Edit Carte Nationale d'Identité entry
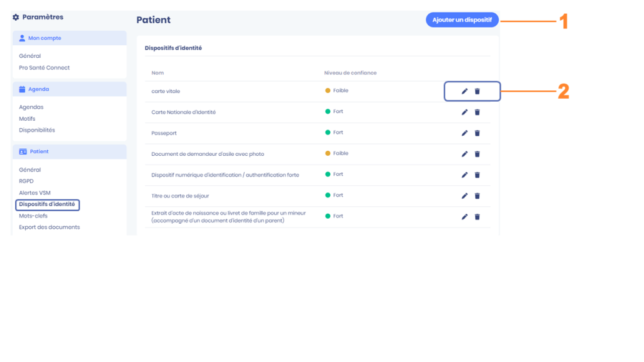Image resolution: width=644 pixels, height=362 pixels. [x=465, y=112]
